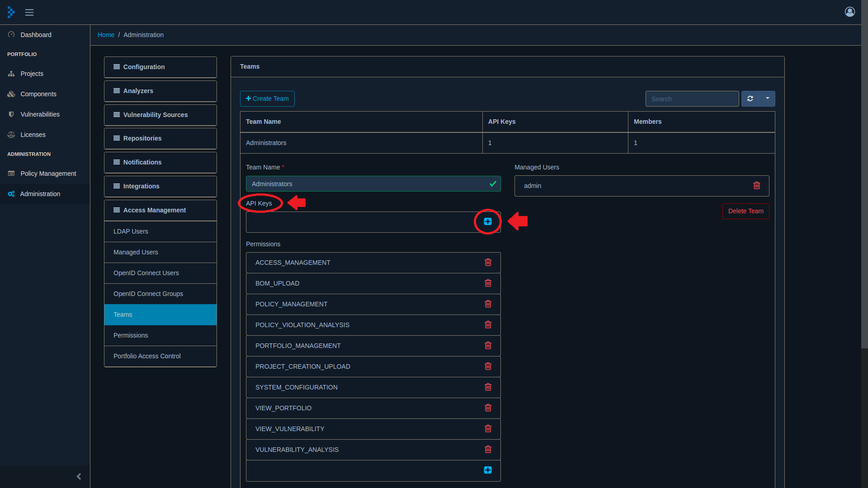Image resolution: width=868 pixels, height=488 pixels.
Task: Collapse the sidebar with the chevron
Action: 79,476
